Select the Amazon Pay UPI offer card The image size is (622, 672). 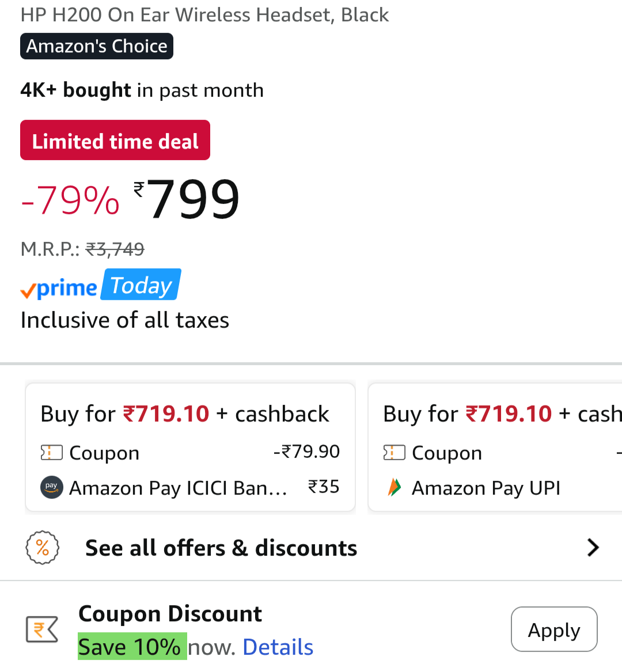click(495, 447)
